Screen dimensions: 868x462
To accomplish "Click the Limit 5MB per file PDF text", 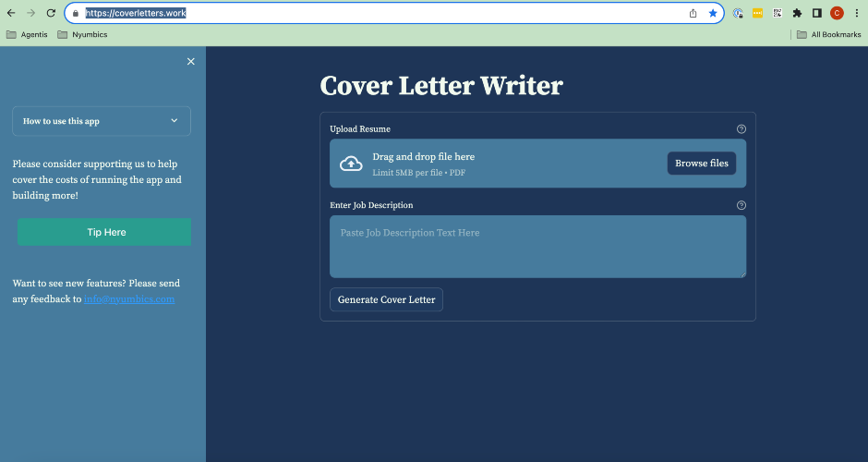I will tap(419, 173).
